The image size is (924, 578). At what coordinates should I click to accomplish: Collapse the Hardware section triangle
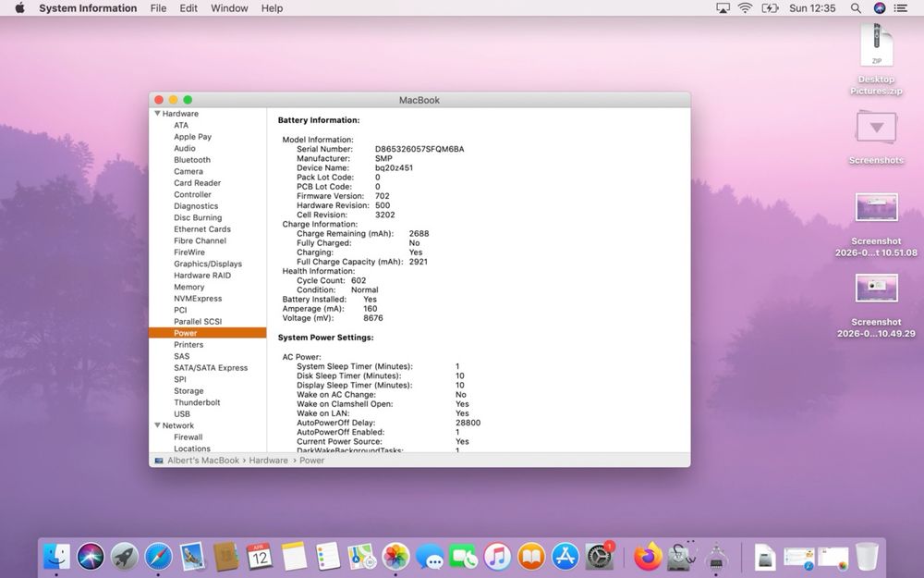tap(157, 113)
